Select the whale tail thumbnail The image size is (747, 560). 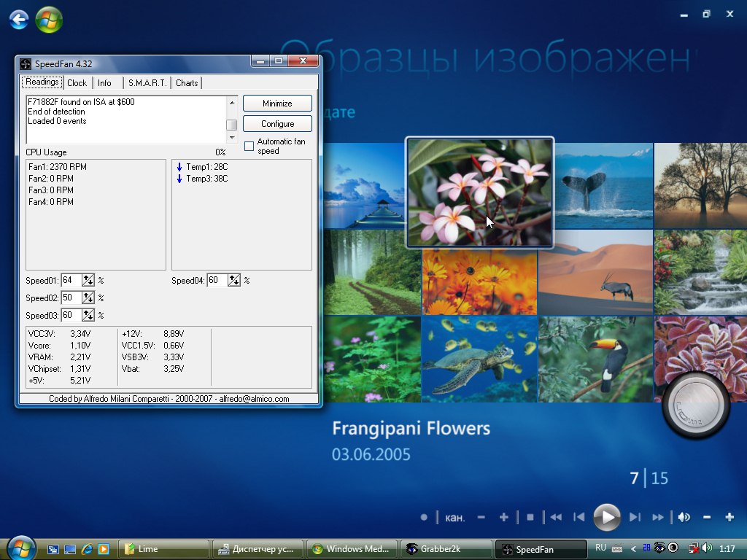tap(603, 187)
